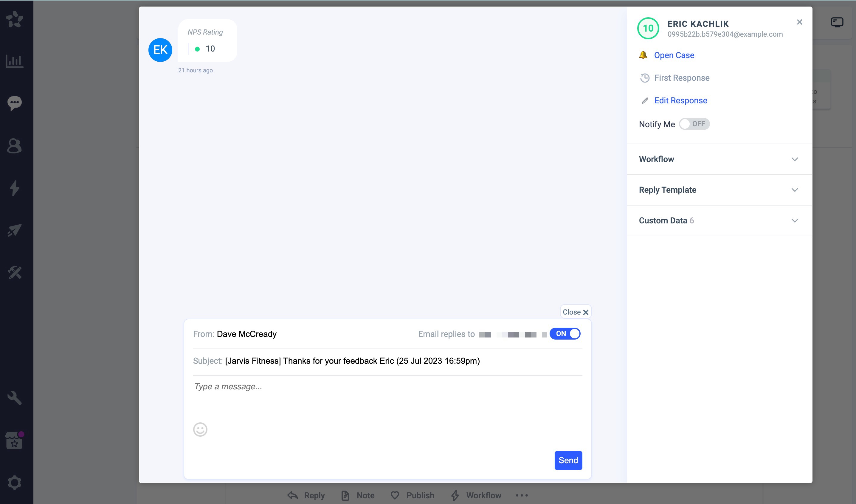
Task: Turn on the Notify Me switch
Action: 694,124
